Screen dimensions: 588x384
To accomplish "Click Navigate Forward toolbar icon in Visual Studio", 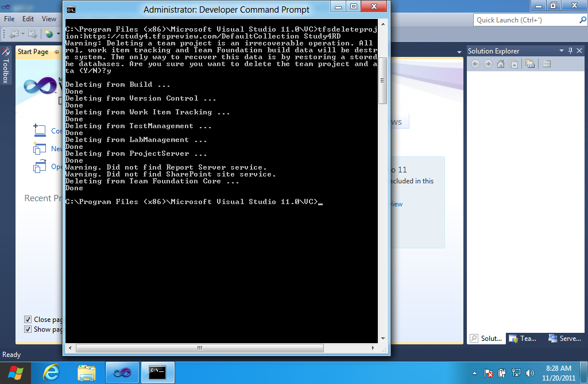I will pos(33,34).
